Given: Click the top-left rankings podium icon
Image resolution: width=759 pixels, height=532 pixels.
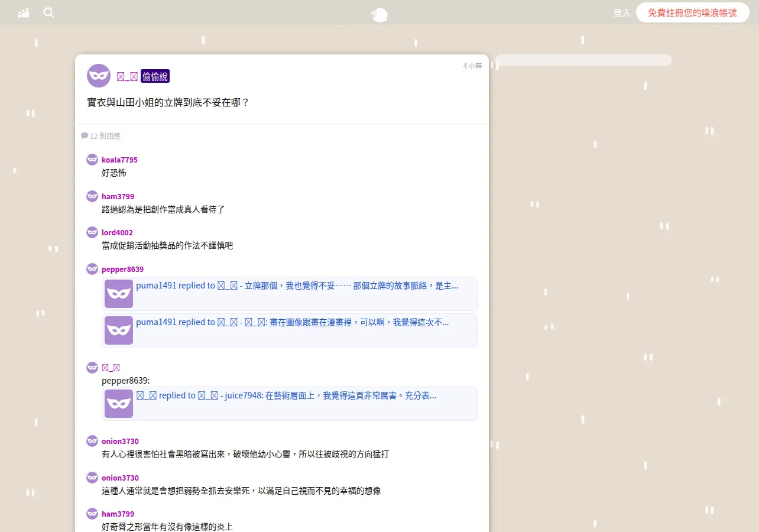Looking at the screenshot, I should [24, 12].
